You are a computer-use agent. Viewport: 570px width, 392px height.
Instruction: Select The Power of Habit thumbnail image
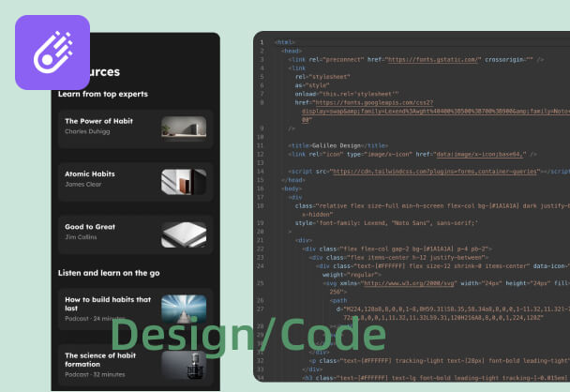(x=184, y=128)
